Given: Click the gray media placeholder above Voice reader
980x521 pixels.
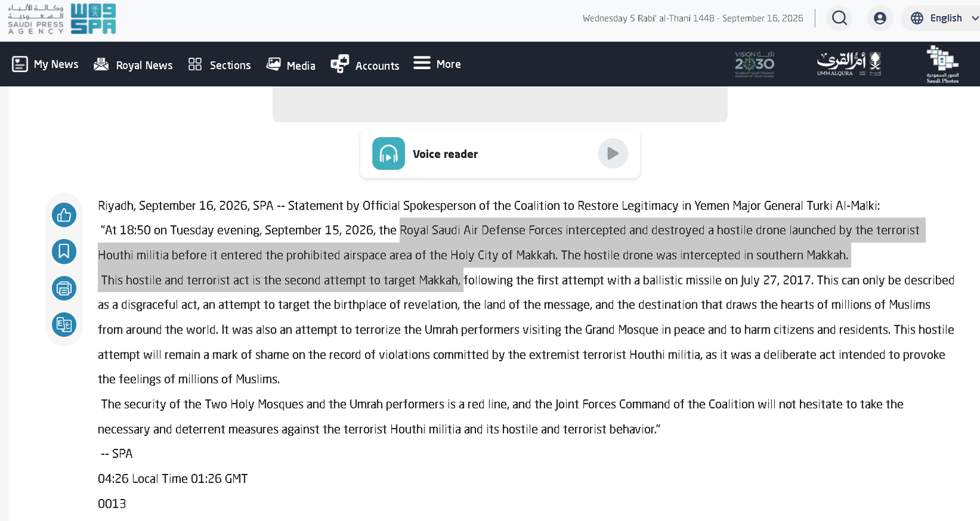Looking at the screenshot, I should click(500, 104).
